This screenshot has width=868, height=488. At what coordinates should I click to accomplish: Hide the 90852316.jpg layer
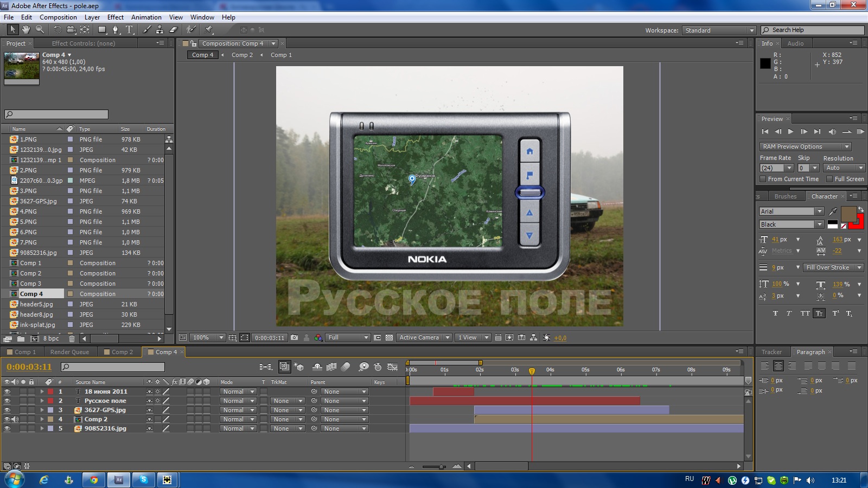coord(7,429)
